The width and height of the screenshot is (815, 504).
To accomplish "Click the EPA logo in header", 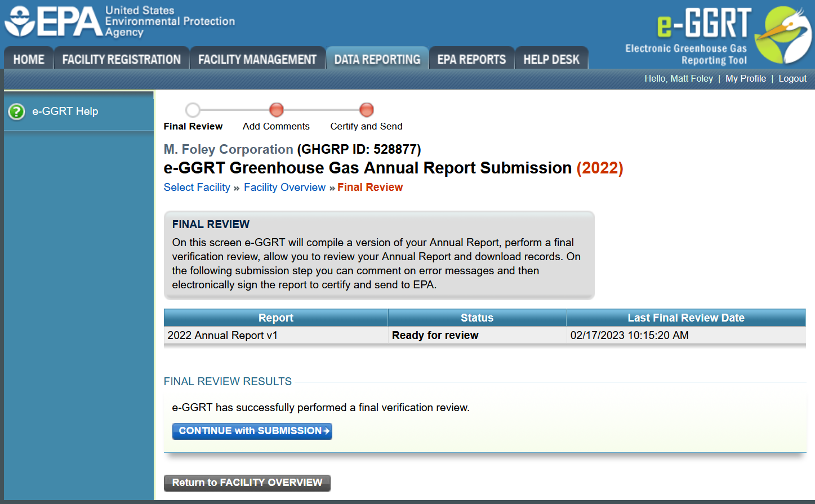I will 119,21.
